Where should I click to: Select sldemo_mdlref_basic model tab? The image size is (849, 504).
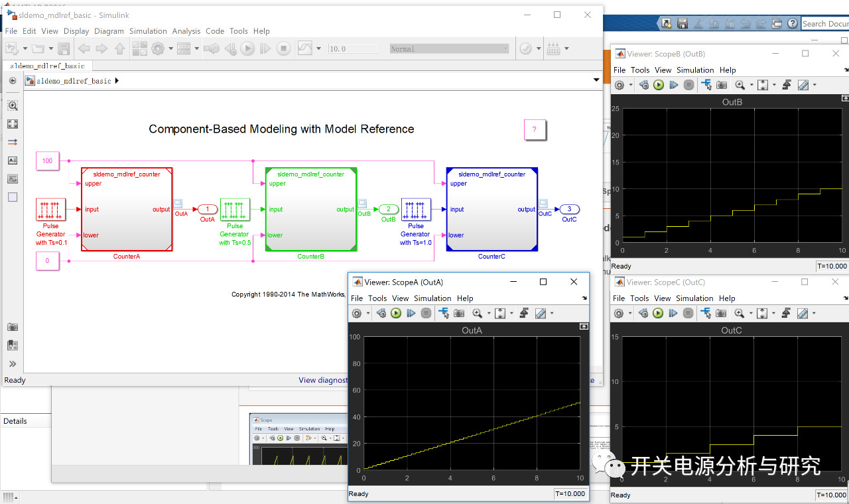click(x=47, y=66)
